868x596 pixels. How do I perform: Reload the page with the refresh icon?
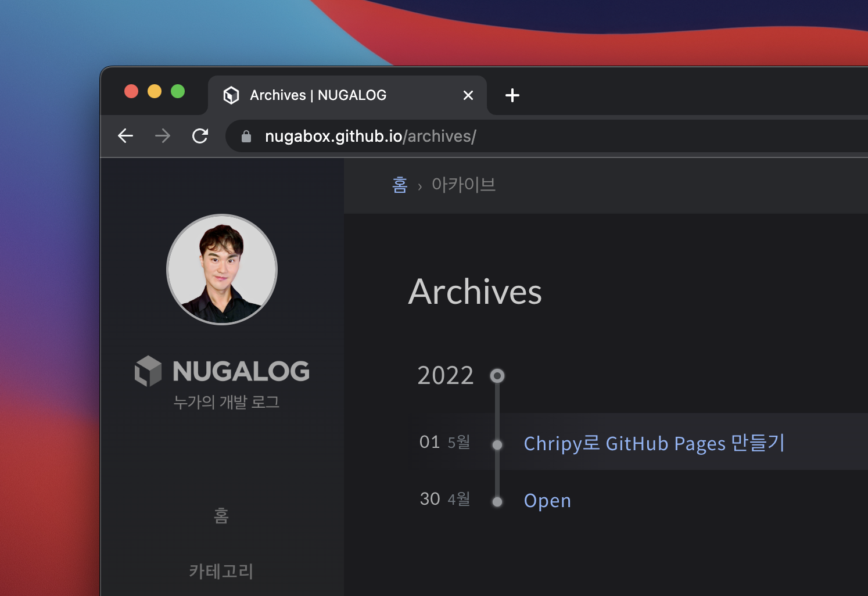[x=200, y=135]
